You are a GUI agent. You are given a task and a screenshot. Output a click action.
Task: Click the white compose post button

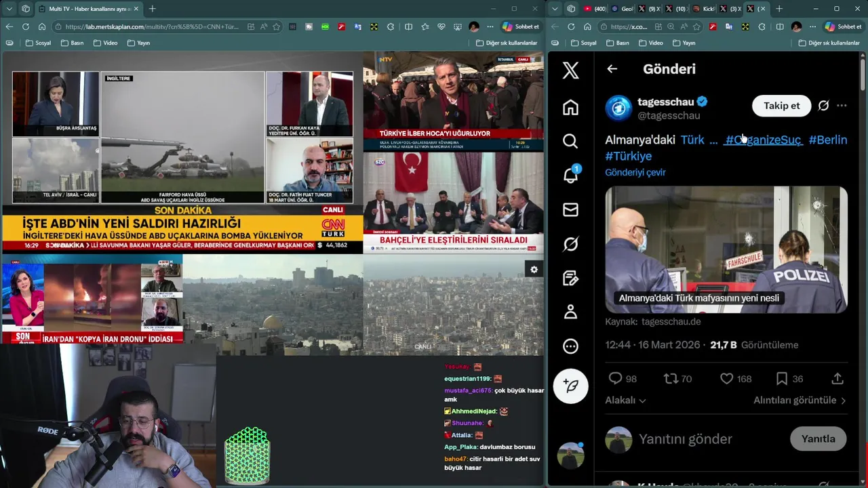[x=570, y=386]
